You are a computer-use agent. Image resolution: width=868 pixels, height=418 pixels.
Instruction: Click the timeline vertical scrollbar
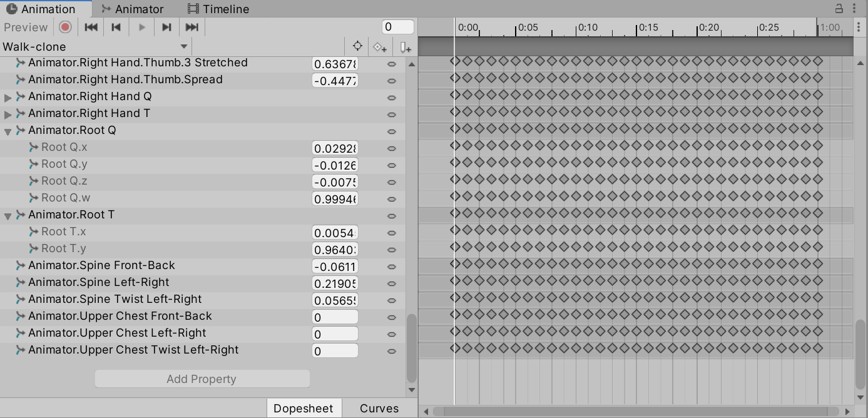pos(860,355)
